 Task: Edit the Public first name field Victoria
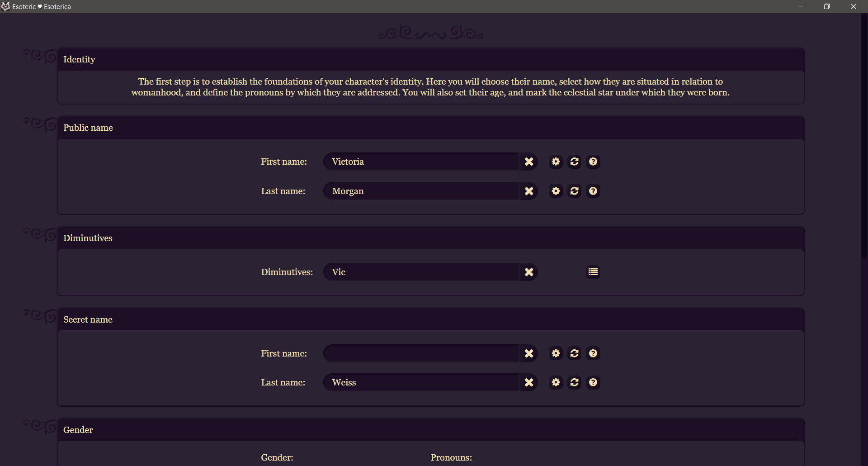click(x=421, y=162)
